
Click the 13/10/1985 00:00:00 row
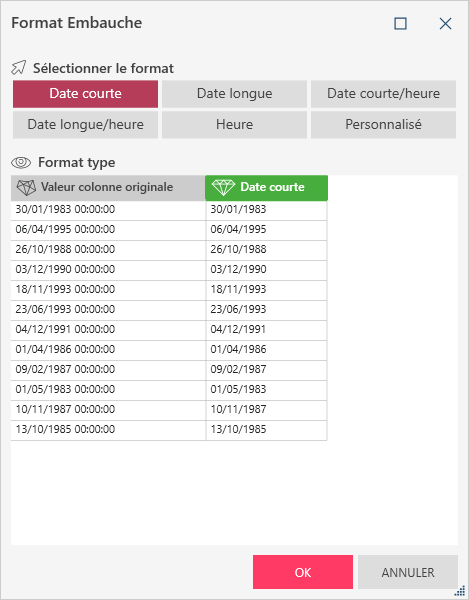click(169, 430)
